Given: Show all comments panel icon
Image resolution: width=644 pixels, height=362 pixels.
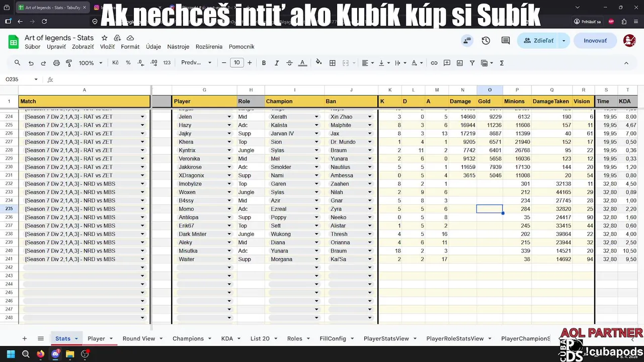Looking at the screenshot, I should click(x=506, y=41).
